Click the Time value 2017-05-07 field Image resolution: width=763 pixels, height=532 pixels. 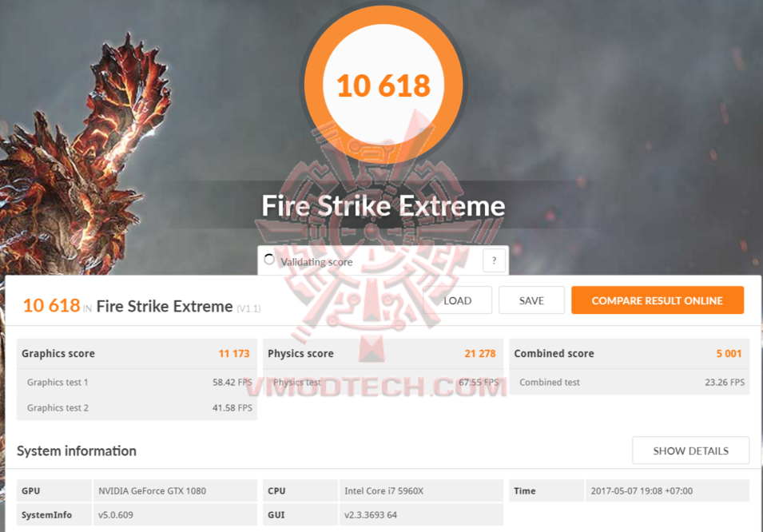pyautogui.click(x=667, y=490)
